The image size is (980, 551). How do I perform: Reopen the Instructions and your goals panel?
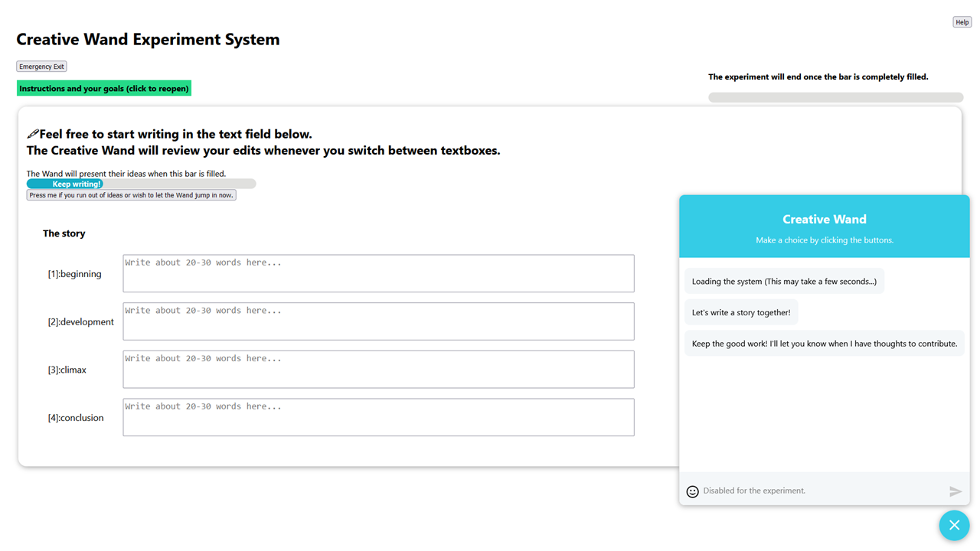(104, 89)
